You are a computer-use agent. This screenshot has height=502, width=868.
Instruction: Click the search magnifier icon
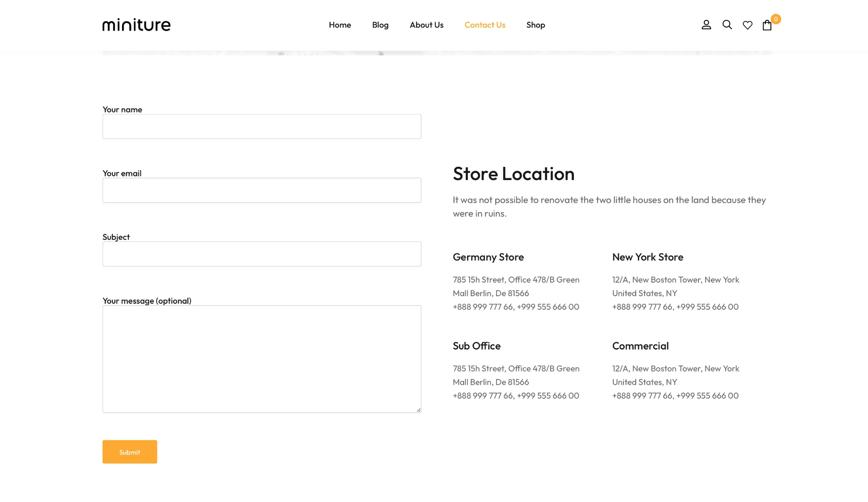tap(727, 25)
